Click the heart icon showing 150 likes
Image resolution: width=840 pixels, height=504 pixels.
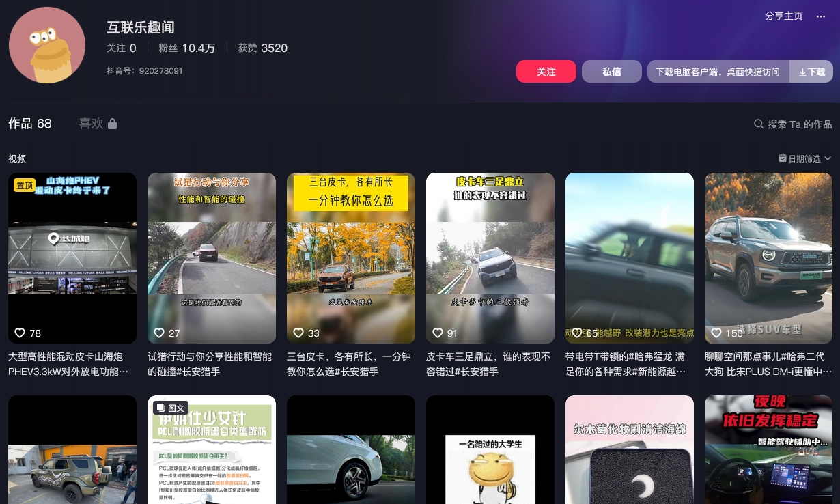click(716, 333)
